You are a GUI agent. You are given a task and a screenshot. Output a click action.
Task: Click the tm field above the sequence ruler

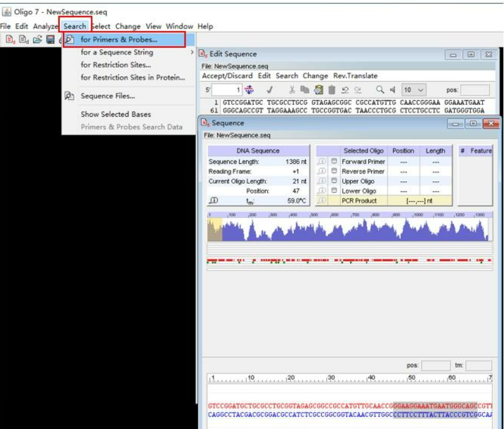coord(478,366)
